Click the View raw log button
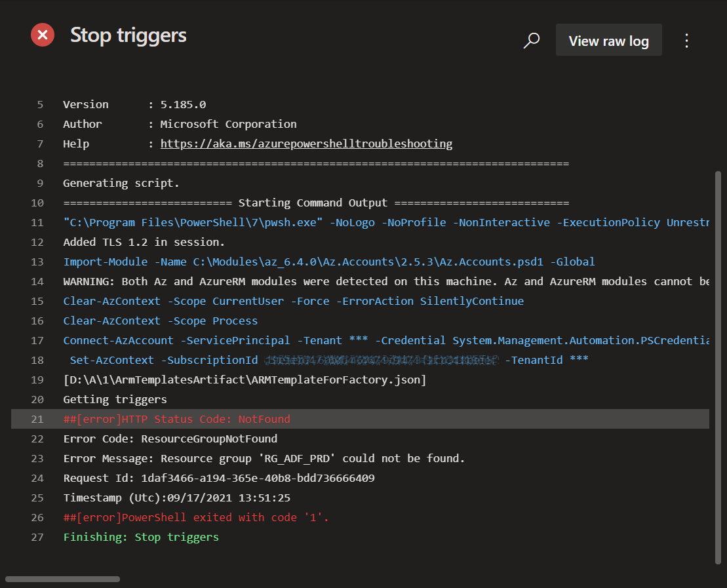This screenshot has height=588, width=727. click(608, 40)
